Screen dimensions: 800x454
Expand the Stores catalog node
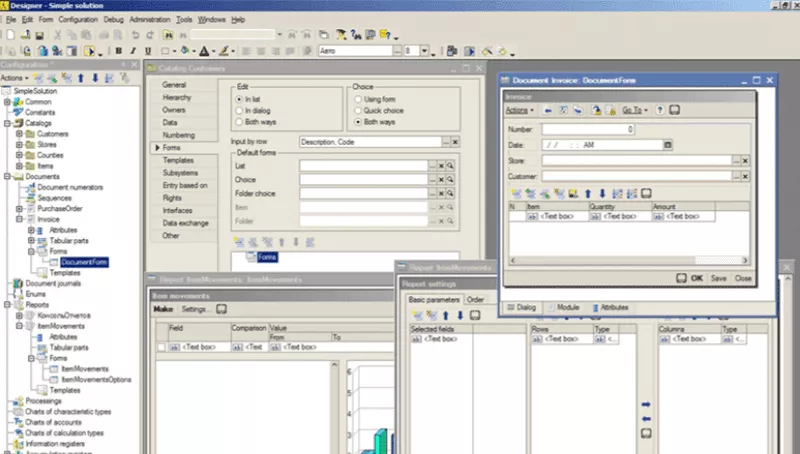coord(19,145)
